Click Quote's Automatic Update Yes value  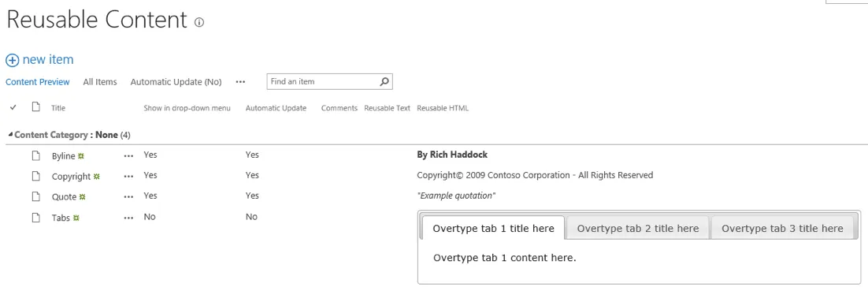pyautogui.click(x=252, y=196)
